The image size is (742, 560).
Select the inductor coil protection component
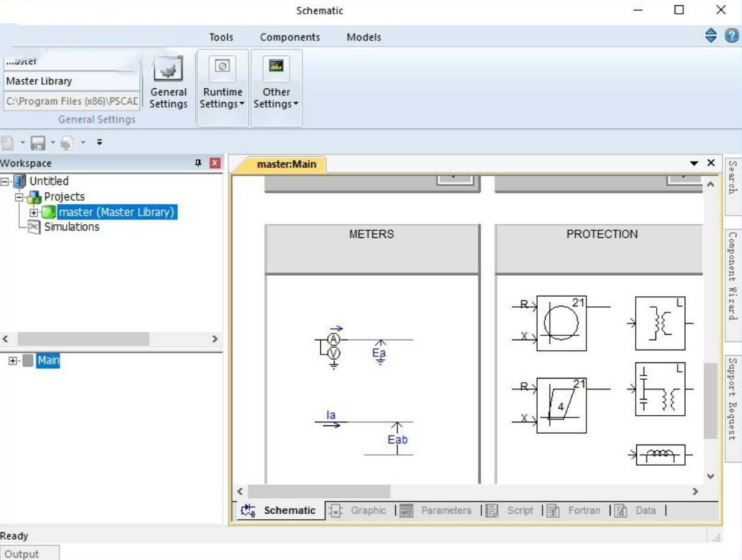pyautogui.click(x=660, y=455)
